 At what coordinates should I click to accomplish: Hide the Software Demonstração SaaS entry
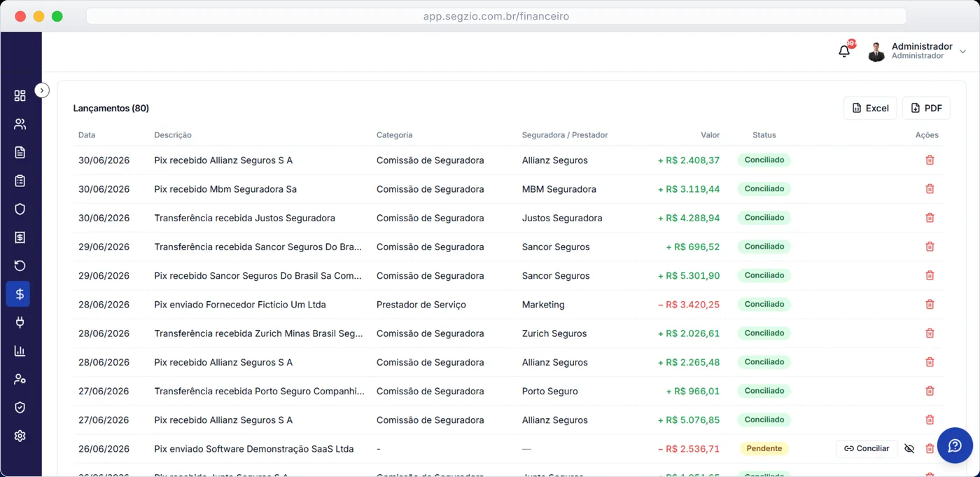[909, 448]
